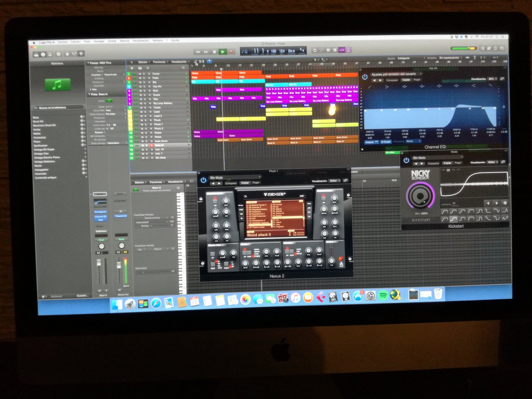Click the green music note library icon

(x=57, y=85)
